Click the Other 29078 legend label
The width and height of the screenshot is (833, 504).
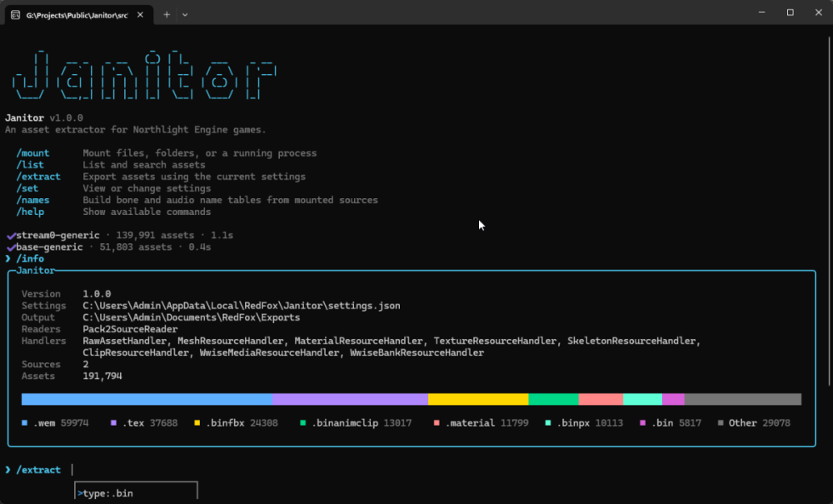coord(760,422)
